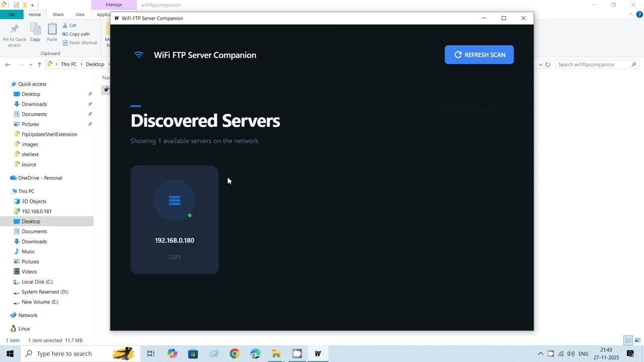Select port 2221 text on the server card
Viewport: 644px width, 362px height.
[174, 257]
